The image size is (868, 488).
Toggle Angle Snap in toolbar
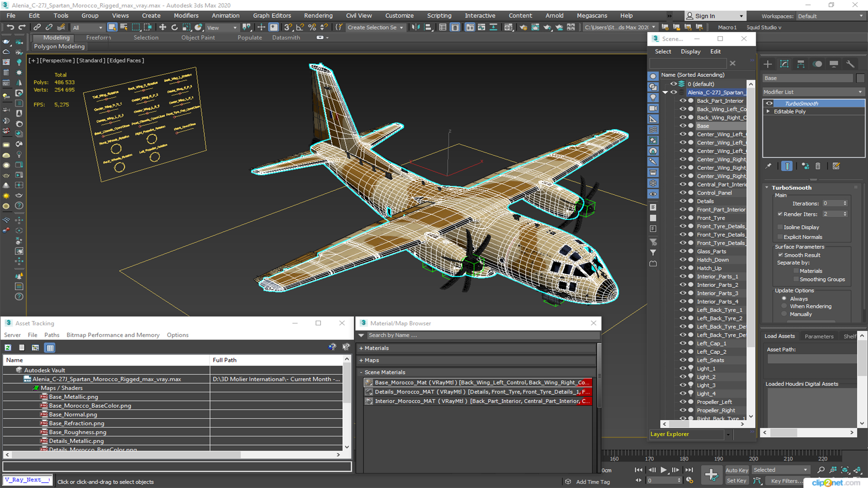point(300,27)
